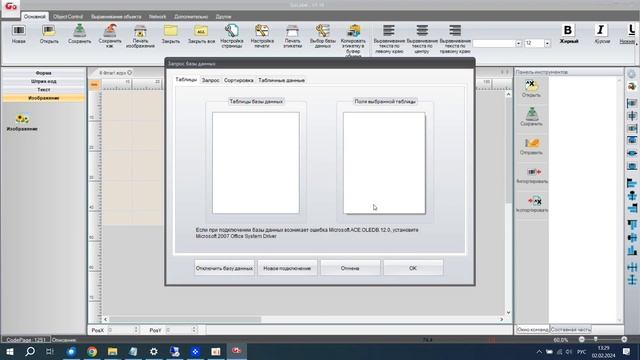Click the Новое подключение button
The image size is (640, 360).
pos(287,268)
